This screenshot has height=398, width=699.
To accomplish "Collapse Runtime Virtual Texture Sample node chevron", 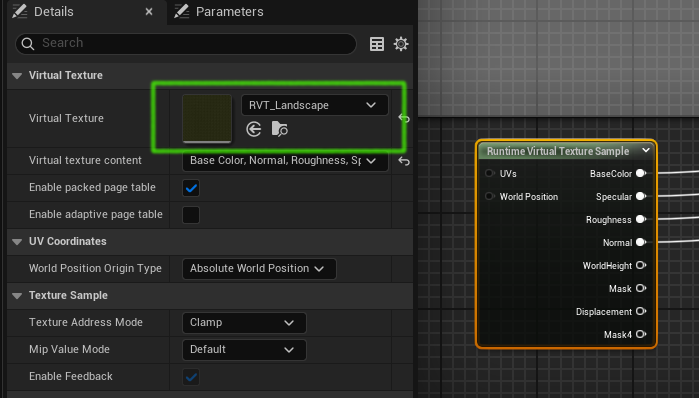I will coord(646,151).
